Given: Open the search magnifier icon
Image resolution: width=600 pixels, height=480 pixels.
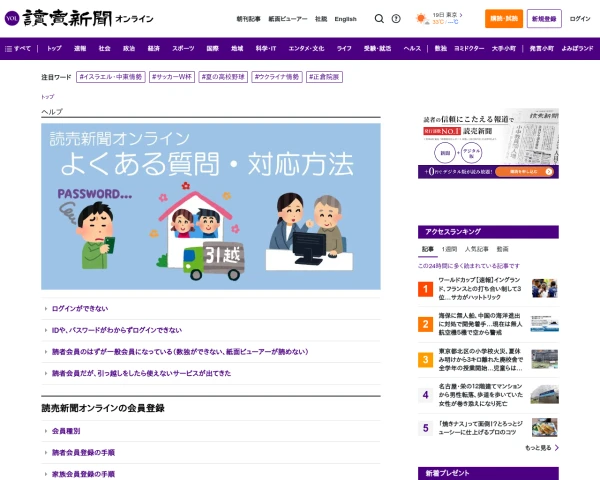Looking at the screenshot, I should pyautogui.click(x=379, y=18).
